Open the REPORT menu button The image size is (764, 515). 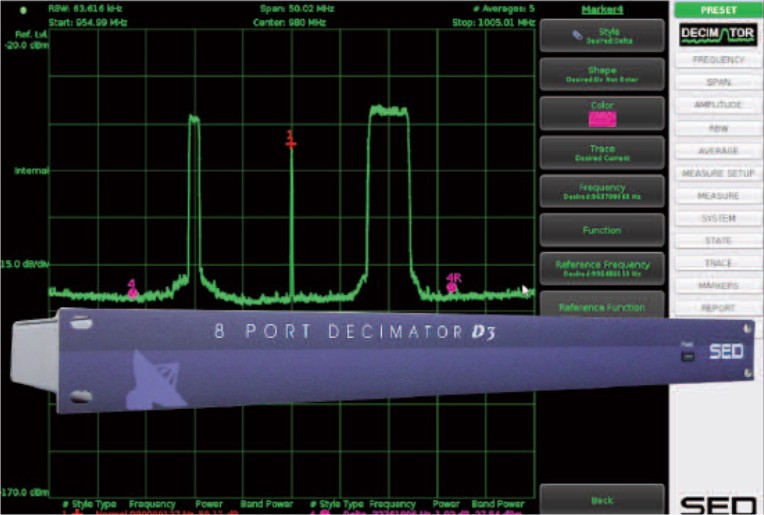(x=718, y=308)
